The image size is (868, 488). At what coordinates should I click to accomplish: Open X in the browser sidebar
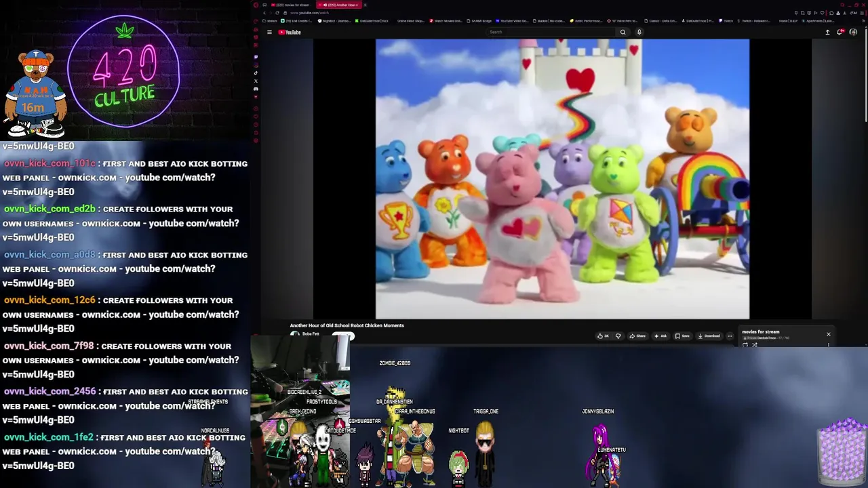click(x=256, y=81)
